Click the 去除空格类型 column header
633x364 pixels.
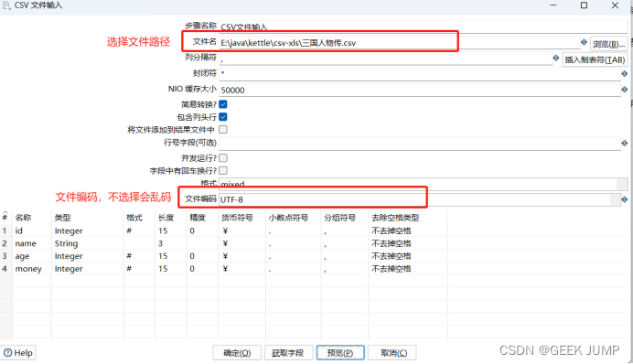(x=407, y=218)
